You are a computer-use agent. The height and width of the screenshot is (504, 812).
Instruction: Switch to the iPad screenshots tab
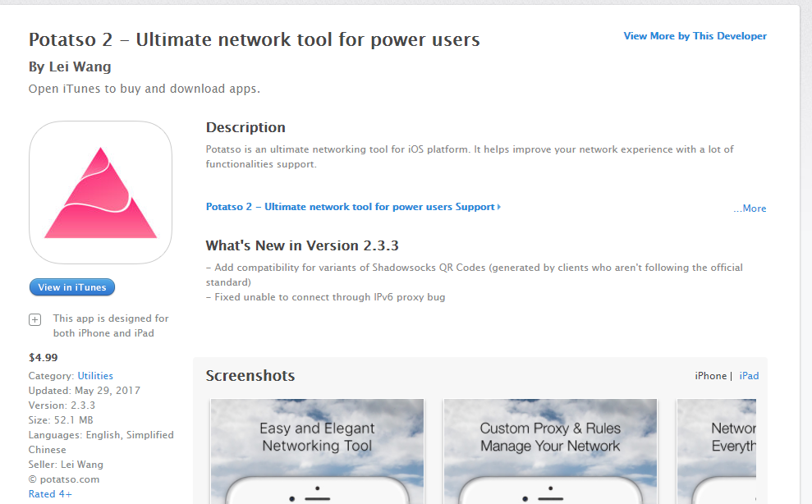(x=749, y=376)
